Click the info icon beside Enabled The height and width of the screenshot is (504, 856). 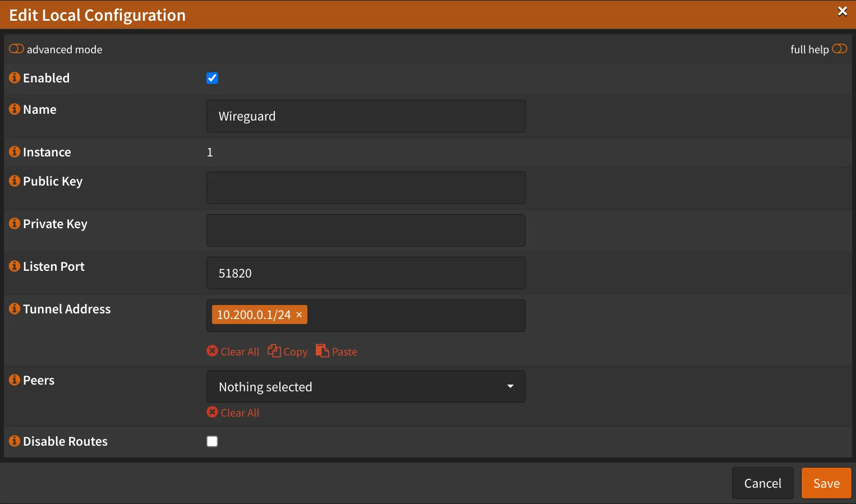point(15,78)
